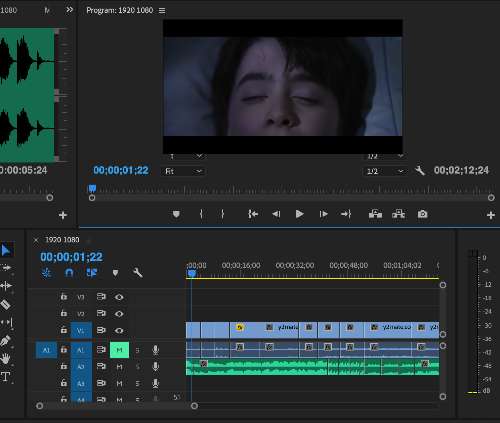Click Program monitor timecode 00;00;01;22
500x423 pixels.
pos(121,170)
